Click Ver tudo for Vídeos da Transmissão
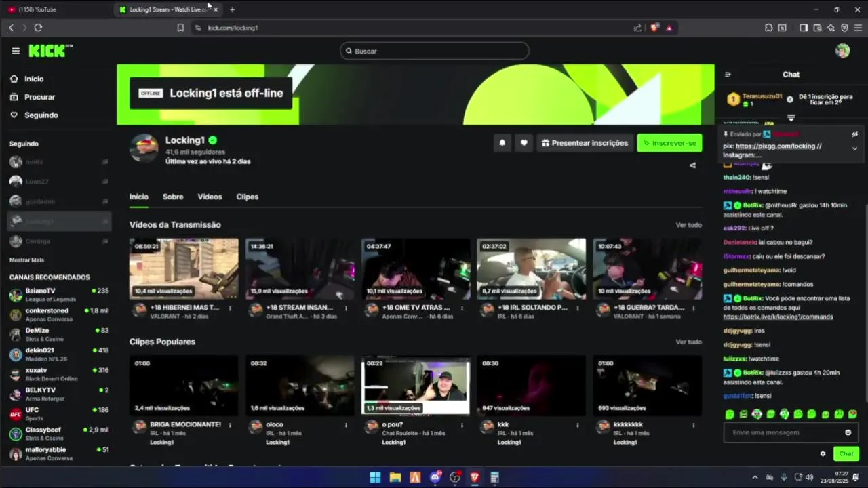 click(688, 225)
